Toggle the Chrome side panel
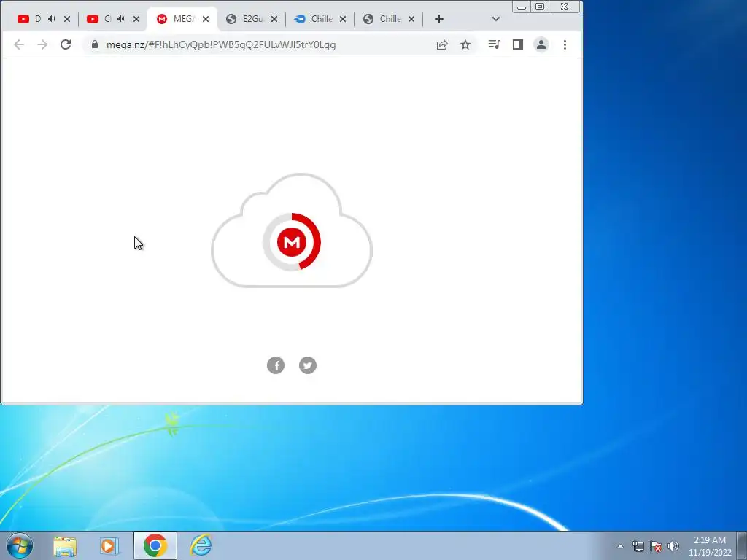Image resolution: width=747 pixels, height=560 pixels. pos(518,44)
